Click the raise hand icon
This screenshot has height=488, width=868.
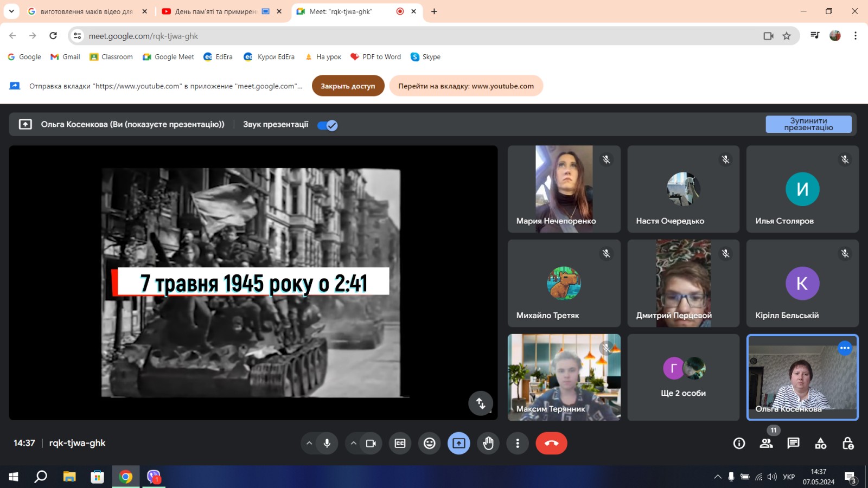tap(488, 444)
